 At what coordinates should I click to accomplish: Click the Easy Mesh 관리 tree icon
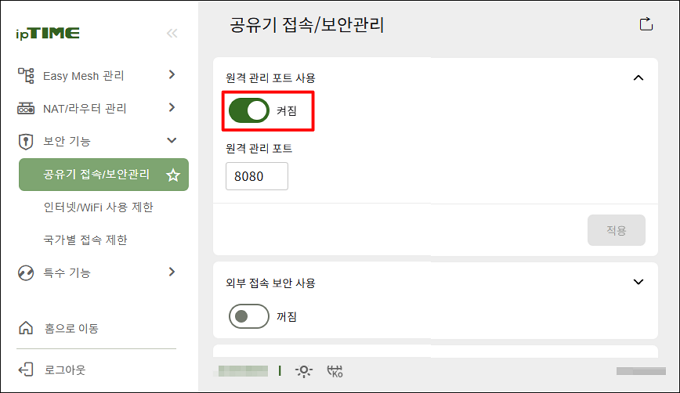(26, 75)
